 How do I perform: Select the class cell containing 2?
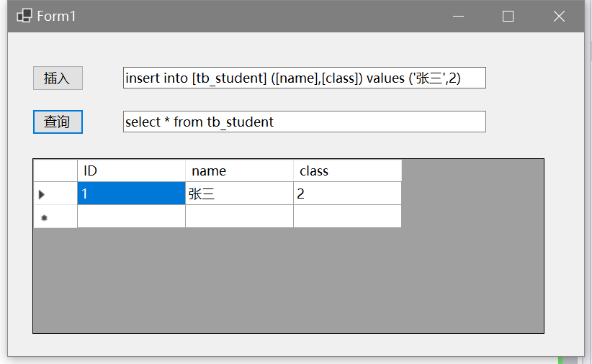347,194
